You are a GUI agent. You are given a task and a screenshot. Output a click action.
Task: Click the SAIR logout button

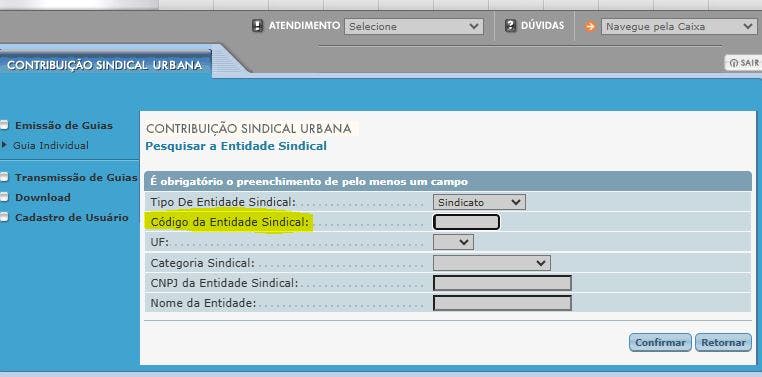[744, 63]
